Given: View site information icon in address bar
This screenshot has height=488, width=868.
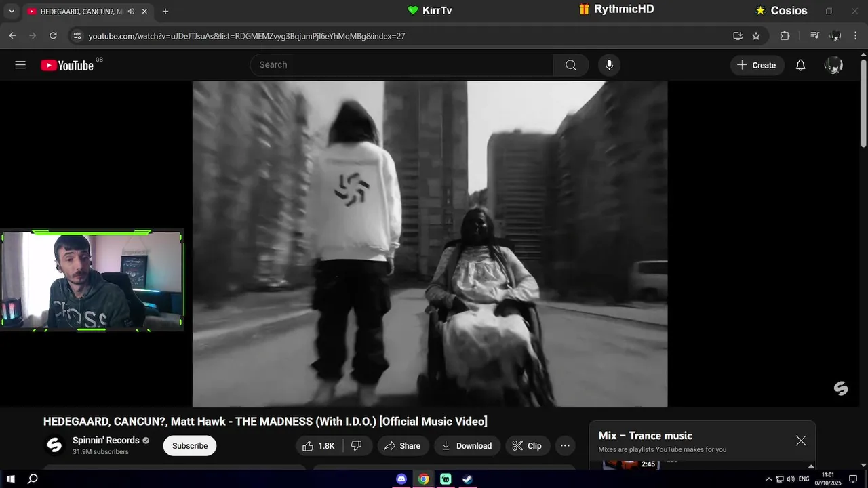Looking at the screenshot, I should [77, 36].
